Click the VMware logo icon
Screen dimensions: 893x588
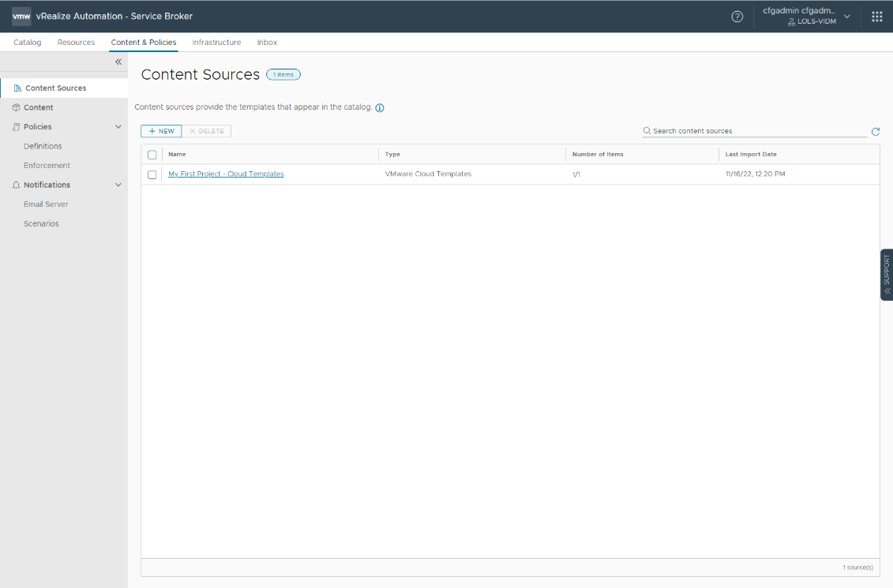21,16
